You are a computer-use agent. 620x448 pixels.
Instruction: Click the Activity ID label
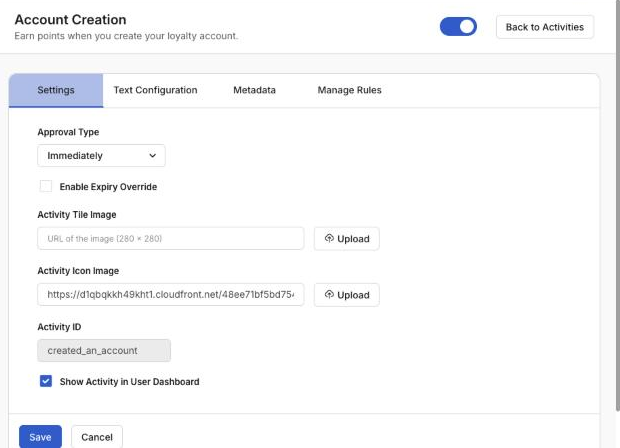tap(59, 327)
